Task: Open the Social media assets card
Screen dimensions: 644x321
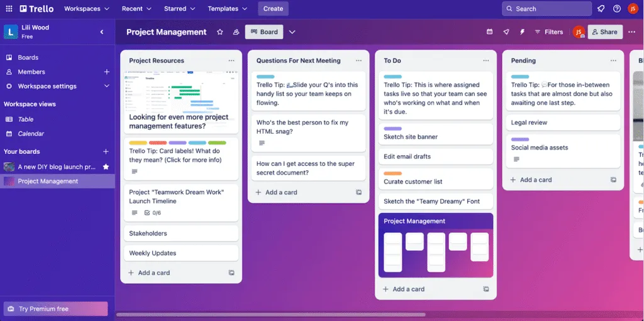Action: 563,151
